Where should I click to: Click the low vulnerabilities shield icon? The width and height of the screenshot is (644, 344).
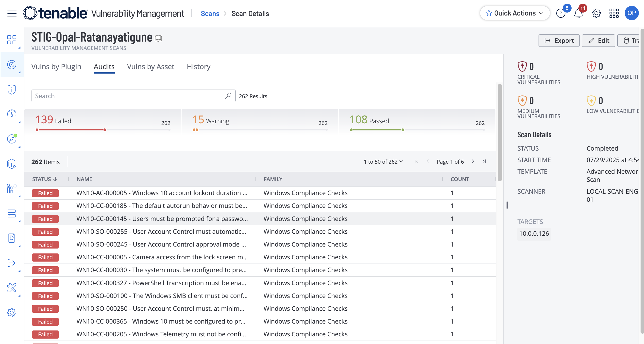point(591,101)
